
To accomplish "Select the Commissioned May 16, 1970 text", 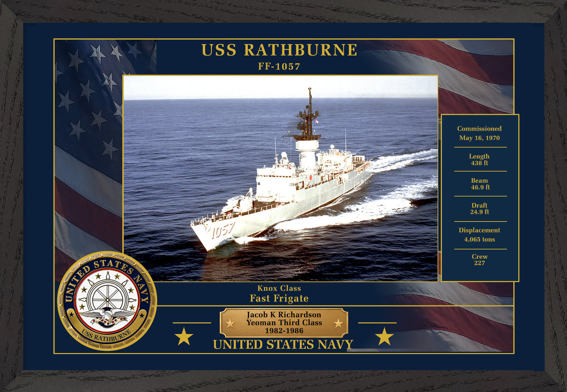I will coord(479,133).
